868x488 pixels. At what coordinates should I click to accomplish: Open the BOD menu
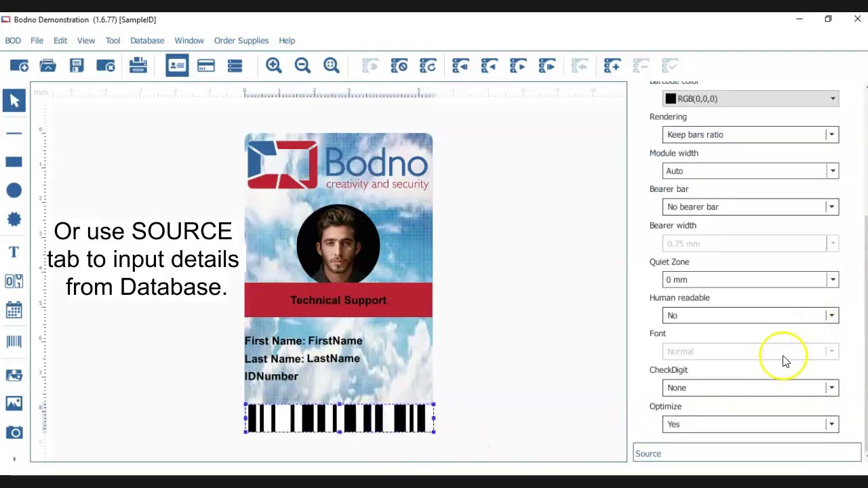pos(13,41)
